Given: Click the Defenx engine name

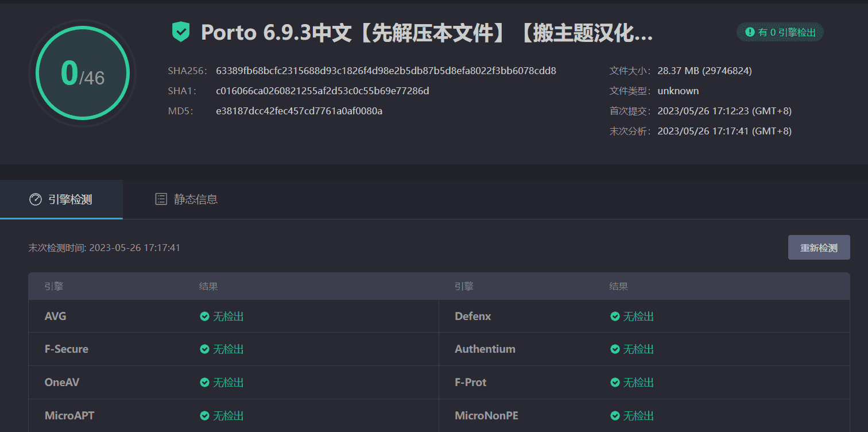Looking at the screenshot, I should 473,317.
